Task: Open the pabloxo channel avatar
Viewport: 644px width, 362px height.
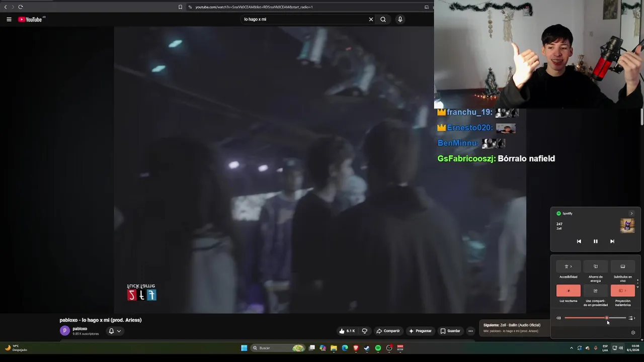Action: [x=64, y=330]
